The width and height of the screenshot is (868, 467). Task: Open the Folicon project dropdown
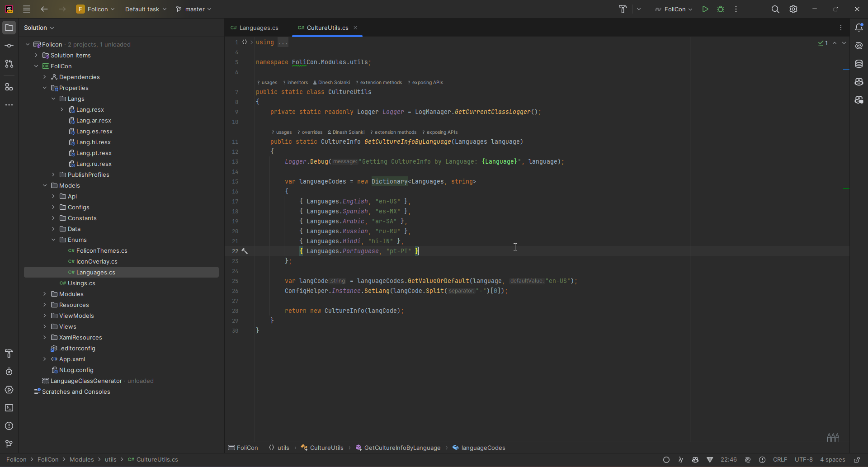95,9
